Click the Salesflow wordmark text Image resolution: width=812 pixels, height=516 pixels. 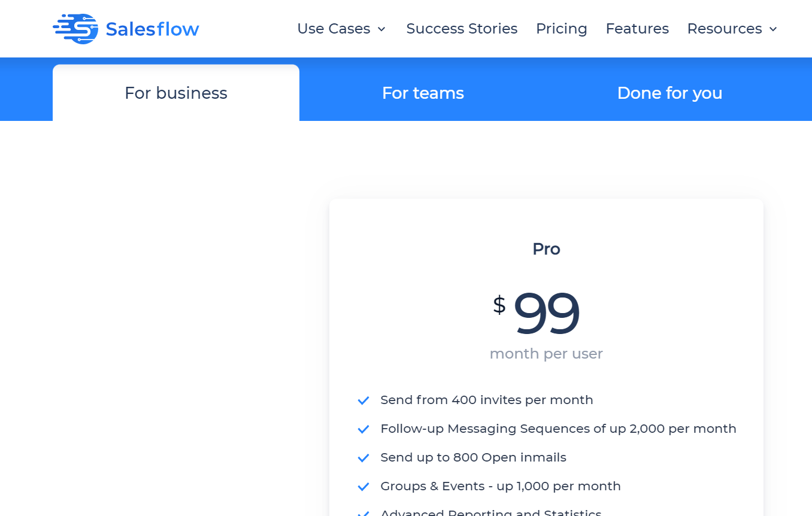151,28
